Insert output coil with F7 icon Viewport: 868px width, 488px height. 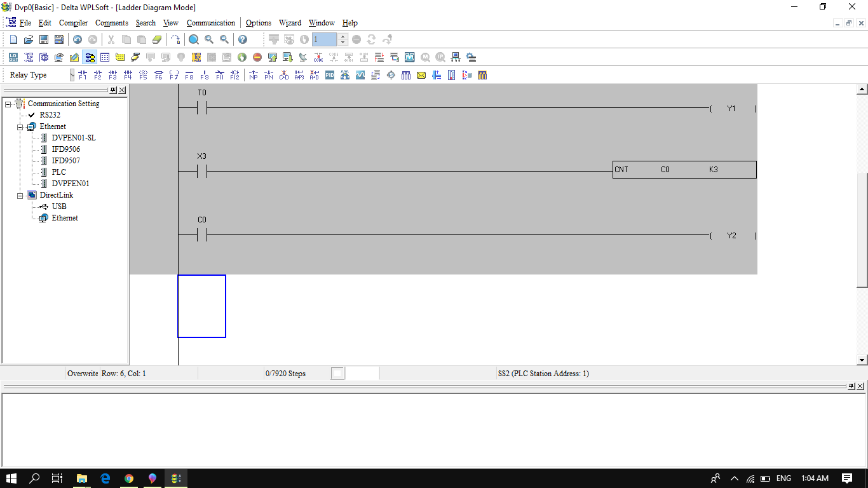coord(174,75)
